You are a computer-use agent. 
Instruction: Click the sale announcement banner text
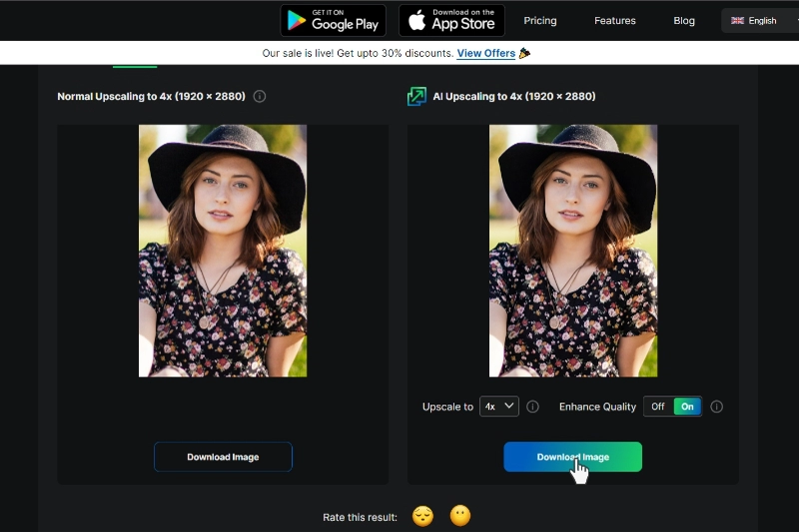358,53
